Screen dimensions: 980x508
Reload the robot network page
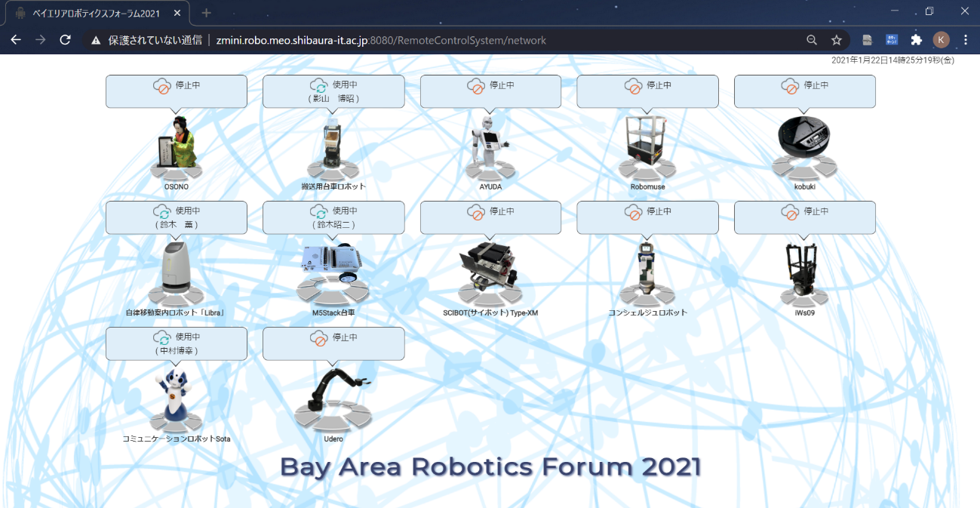tap(66, 40)
